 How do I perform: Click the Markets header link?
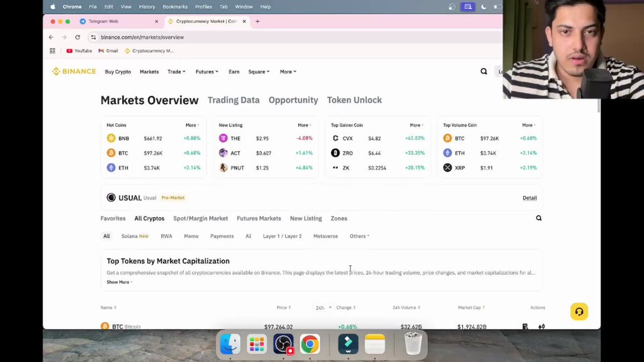149,71
